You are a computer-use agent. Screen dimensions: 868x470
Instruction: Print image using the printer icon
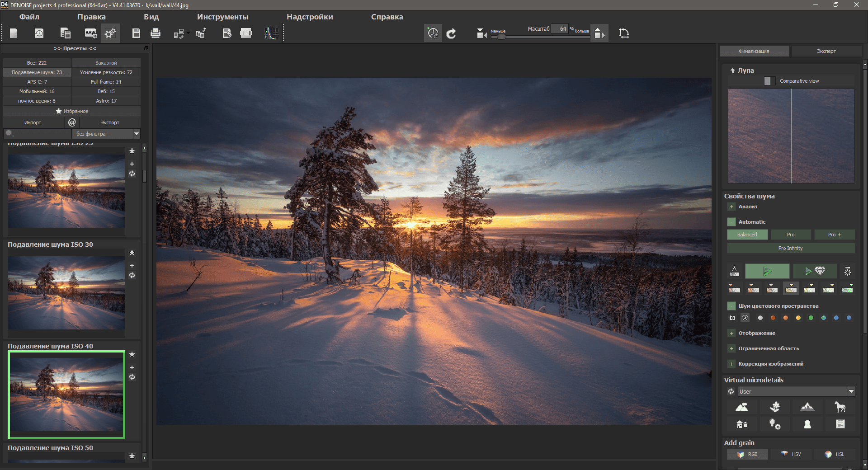[156, 33]
